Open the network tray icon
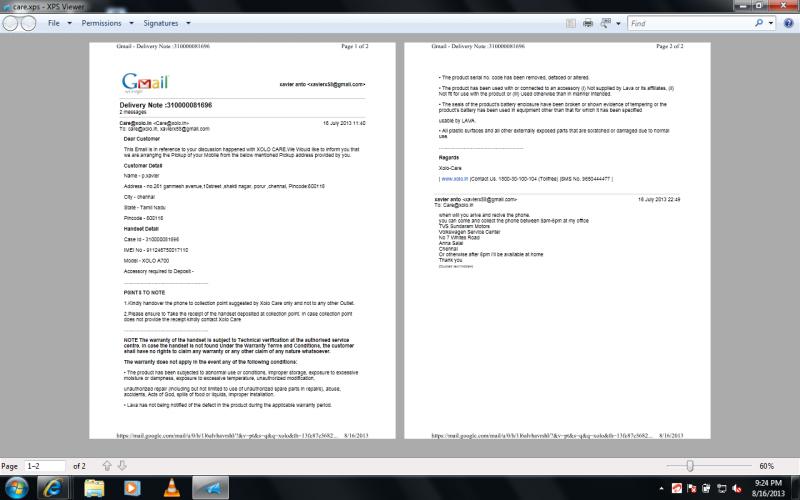The height and width of the screenshot is (500, 800). [722, 489]
